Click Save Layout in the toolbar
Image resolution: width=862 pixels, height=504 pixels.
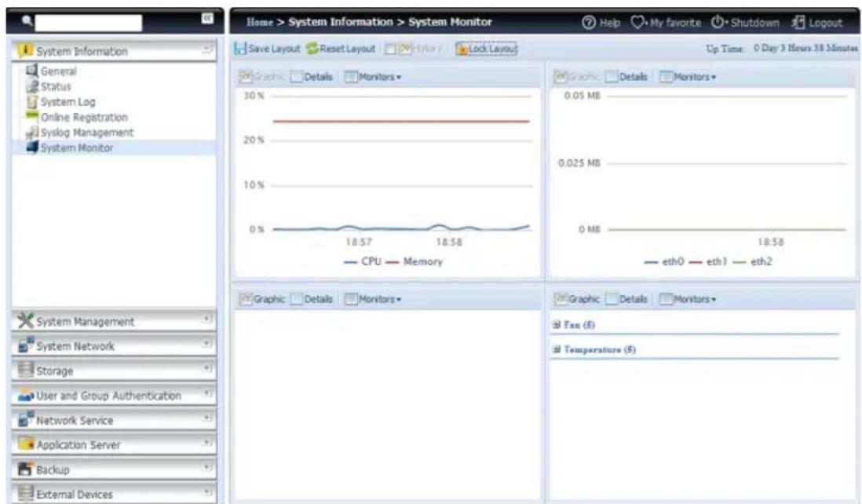(x=267, y=49)
